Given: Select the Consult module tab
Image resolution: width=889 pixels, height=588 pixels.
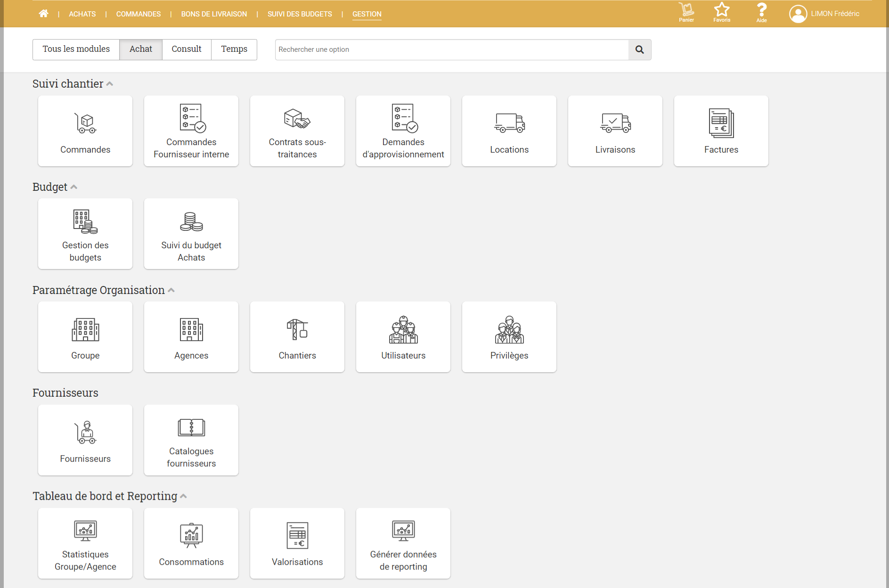Looking at the screenshot, I should click(x=187, y=49).
